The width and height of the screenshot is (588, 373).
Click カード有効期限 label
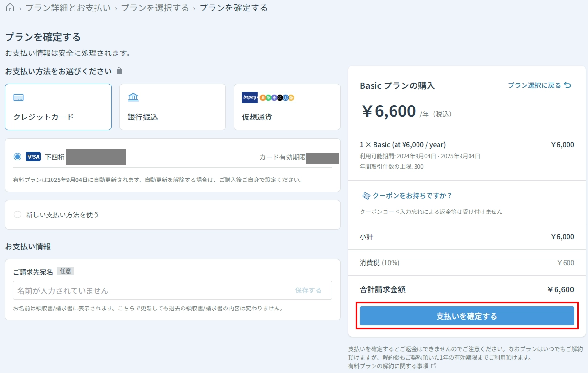pyautogui.click(x=282, y=157)
